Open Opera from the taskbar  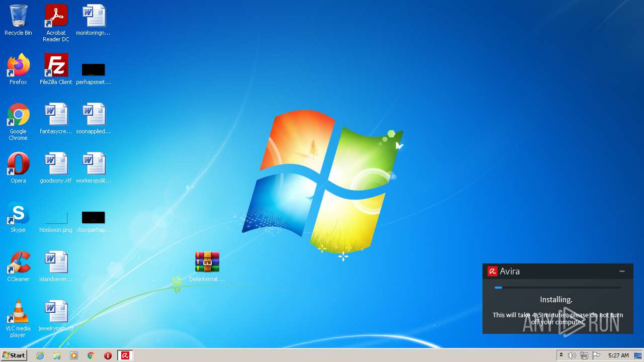[108, 355]
